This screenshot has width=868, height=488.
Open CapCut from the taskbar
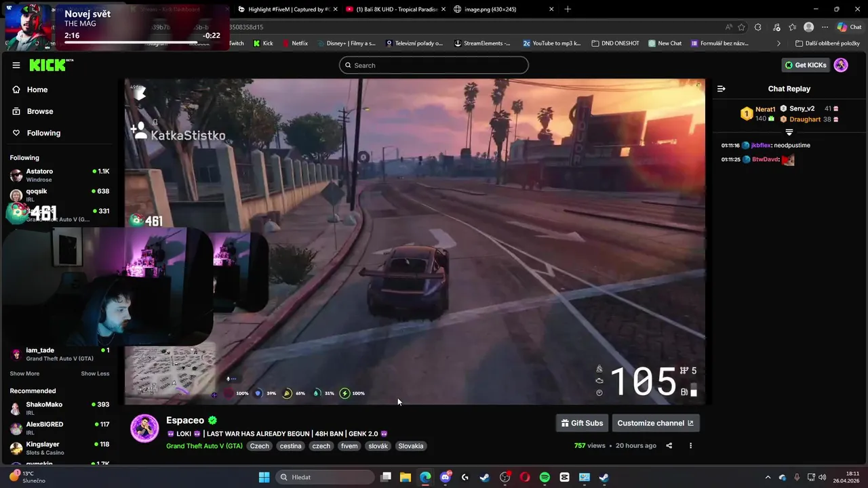tap(564, 477)
